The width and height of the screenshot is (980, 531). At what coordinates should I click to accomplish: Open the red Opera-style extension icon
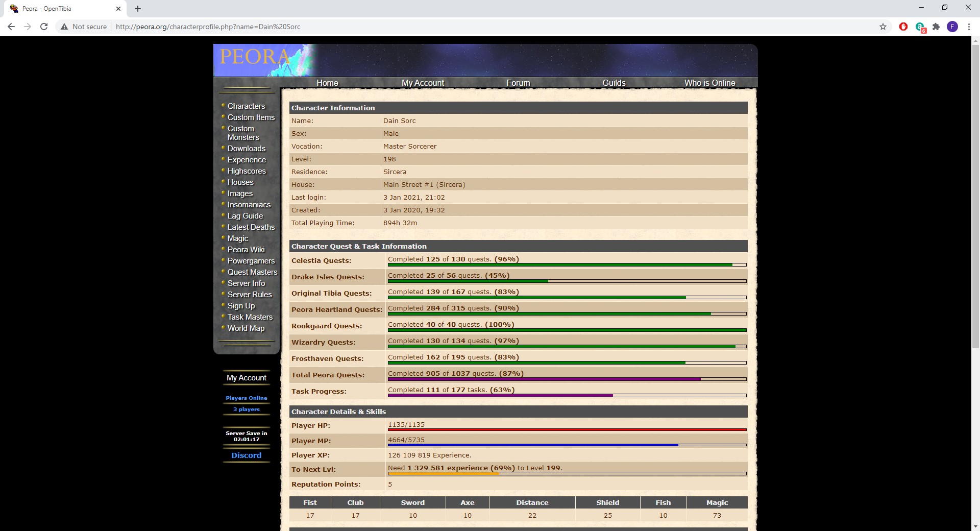point(903,27)
